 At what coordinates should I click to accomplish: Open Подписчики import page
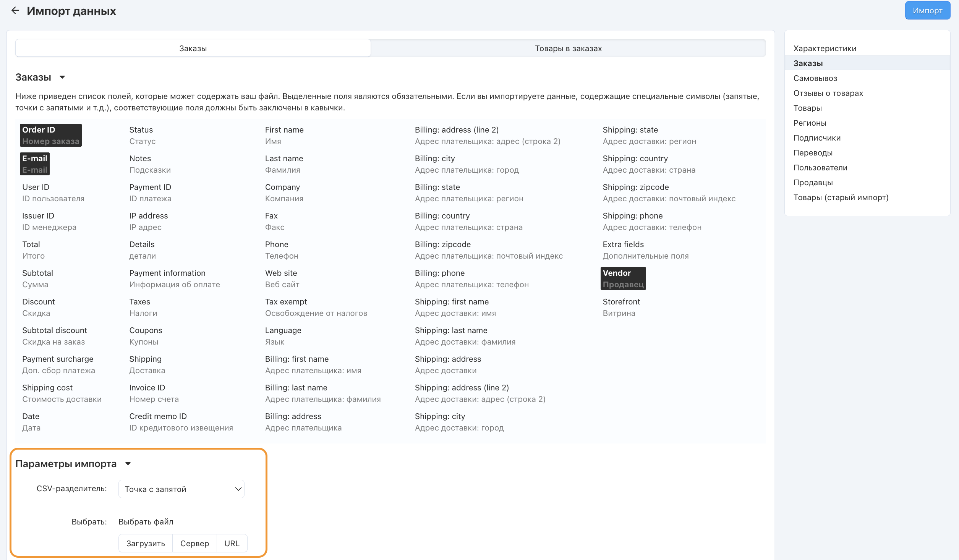pos(817,138)
